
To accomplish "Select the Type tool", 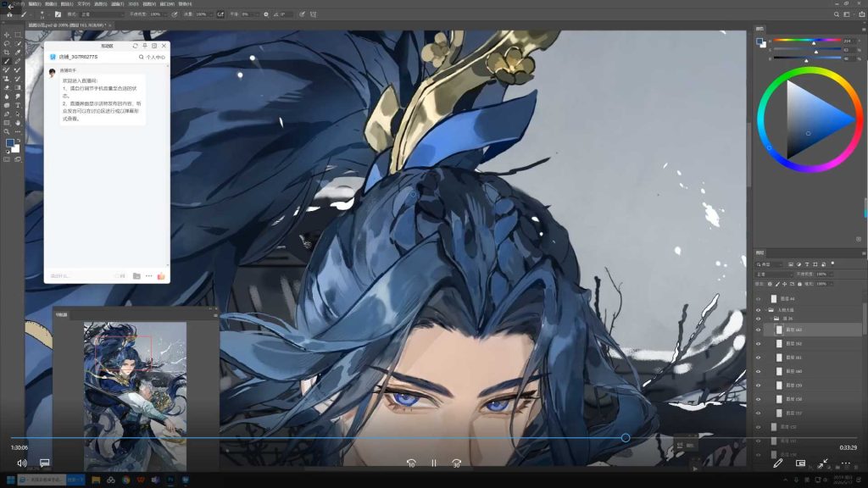I will 18,105.
